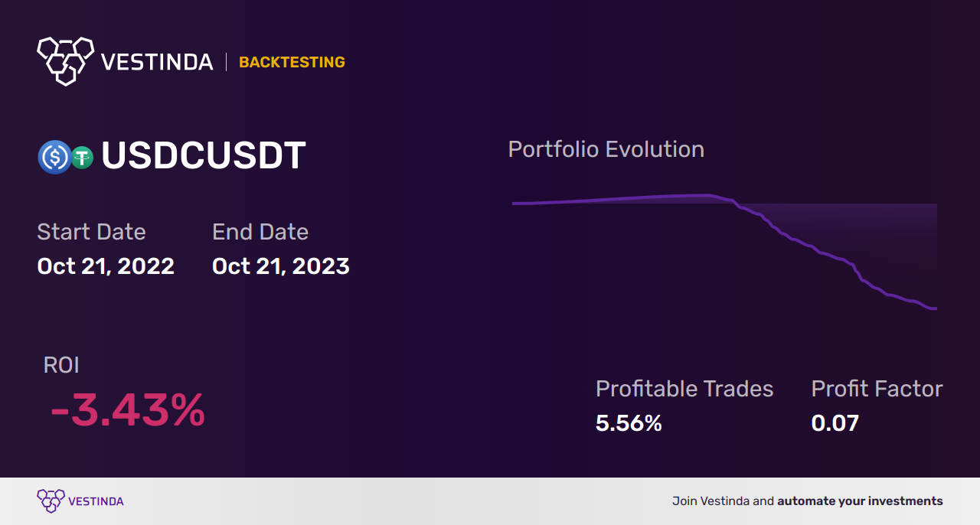Click the USDC blue coin icon

click(x=54, y=157)
